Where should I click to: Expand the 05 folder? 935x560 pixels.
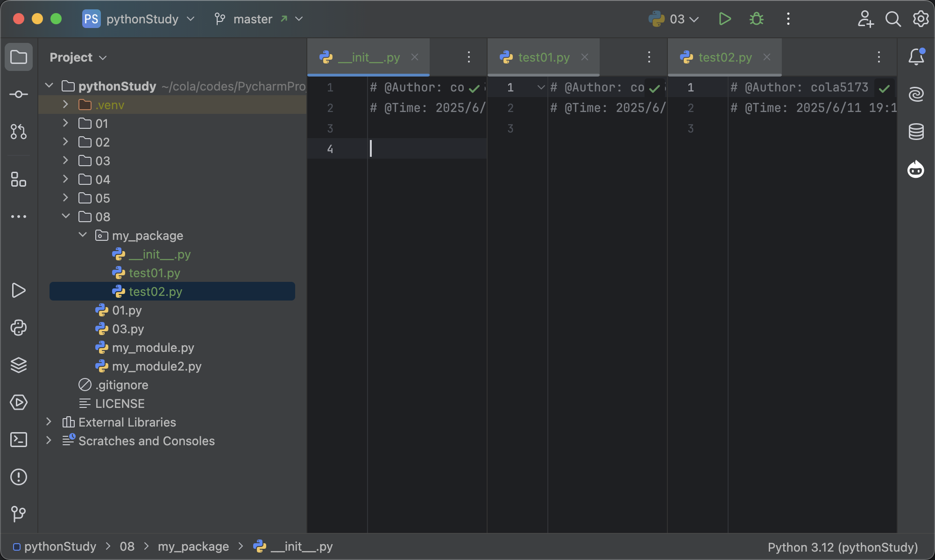tap(66, 197)
